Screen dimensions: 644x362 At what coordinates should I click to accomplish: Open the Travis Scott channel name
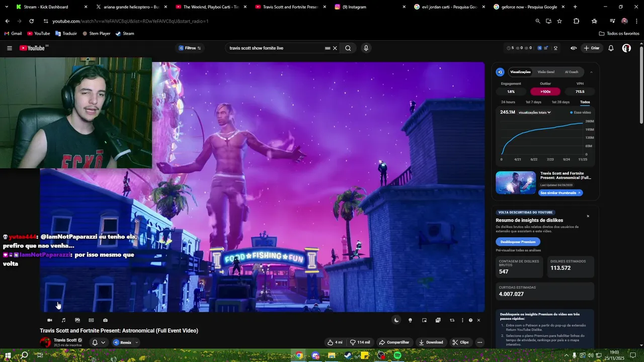(65, 340)
